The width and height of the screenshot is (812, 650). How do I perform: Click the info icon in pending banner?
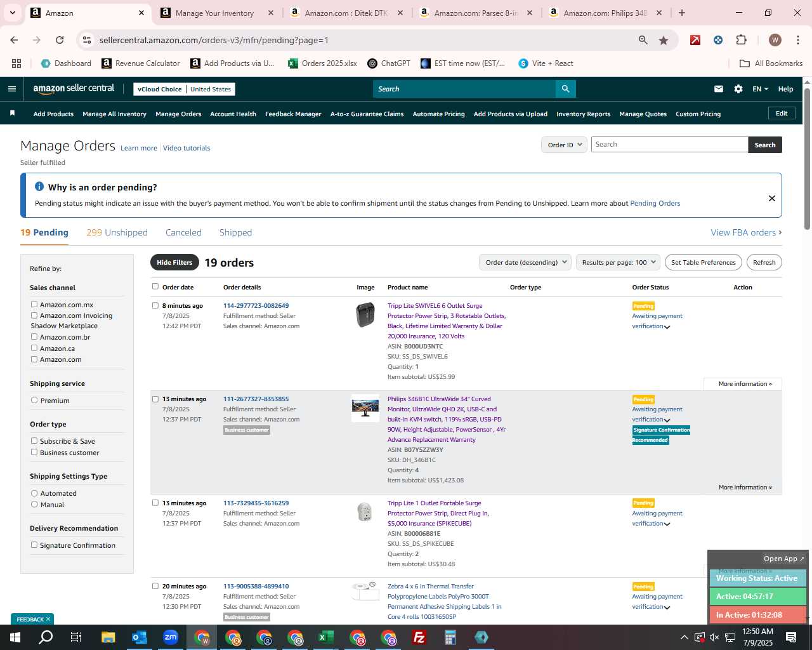pyautogui.click(x=39, y=187)
